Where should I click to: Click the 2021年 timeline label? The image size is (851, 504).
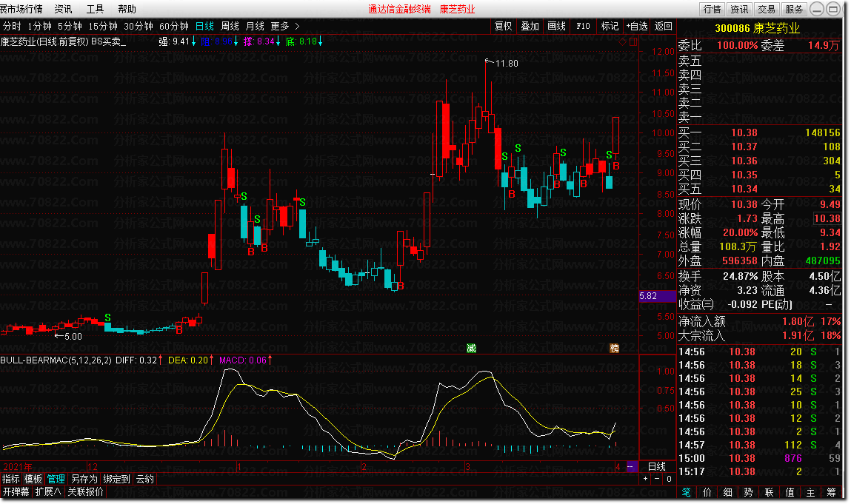click(x=17, y=466)
